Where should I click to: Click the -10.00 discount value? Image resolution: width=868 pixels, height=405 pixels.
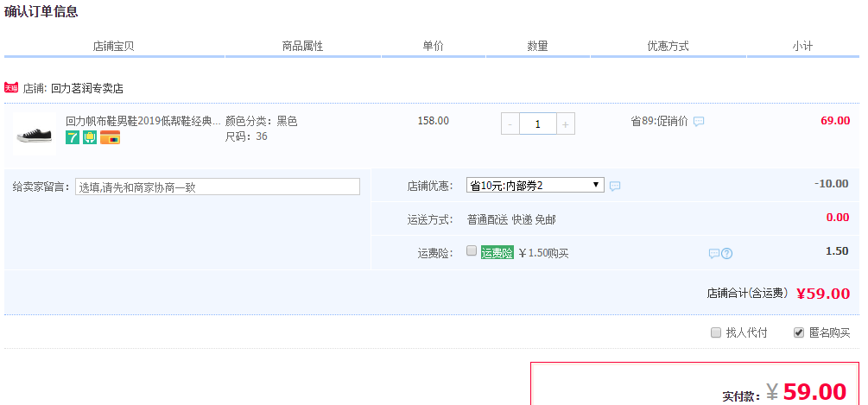click(x=832, y=184)
